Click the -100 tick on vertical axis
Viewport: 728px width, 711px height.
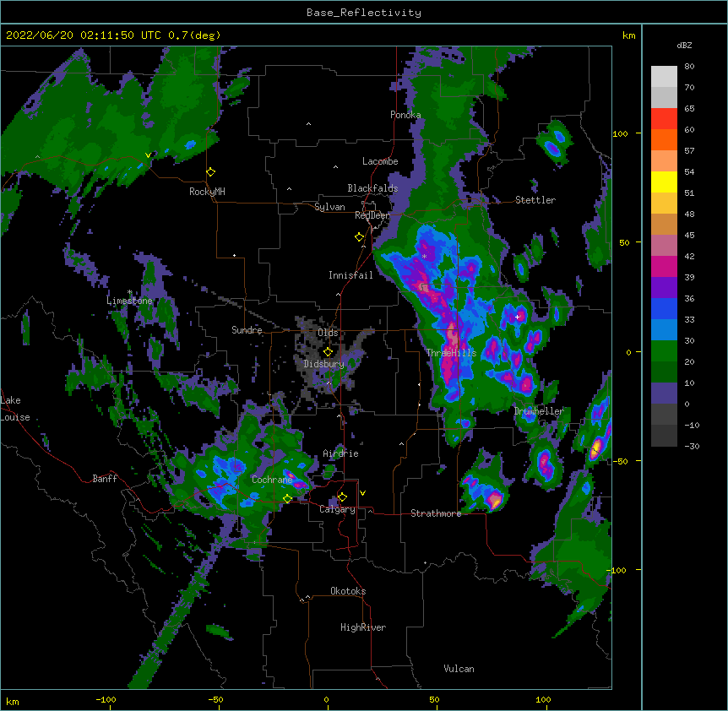pyautogui.click(x=617, y=570)
